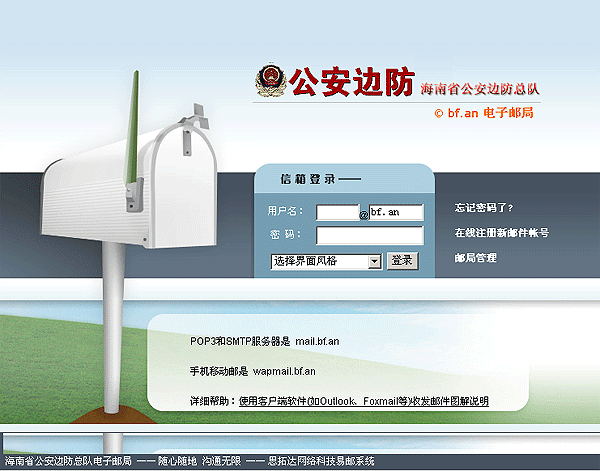This screenshot has height=471, width=600.
Task: Click the bf.an domain field
Action: pyautogui.click(x=396, y=212)
